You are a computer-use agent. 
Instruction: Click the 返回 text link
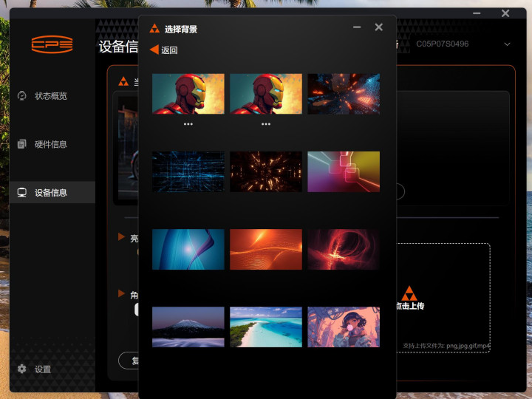[x=169, y=50]
